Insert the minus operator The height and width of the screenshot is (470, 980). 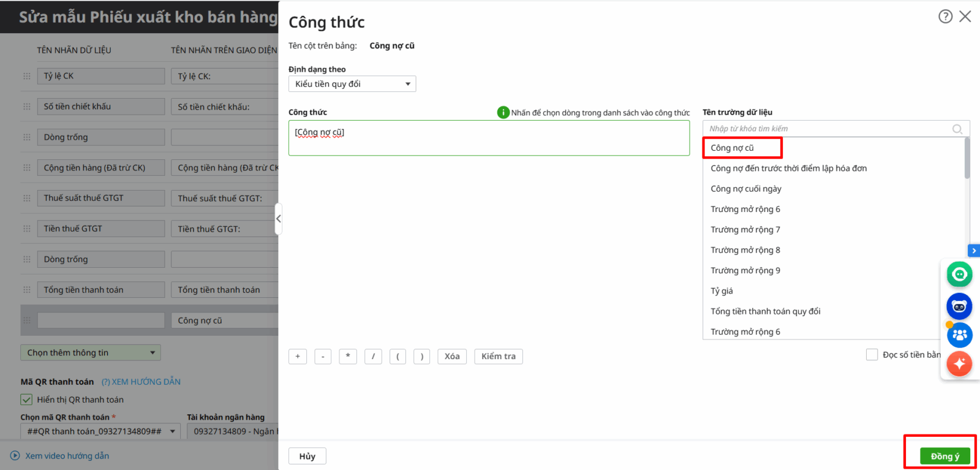pos(323,357)
